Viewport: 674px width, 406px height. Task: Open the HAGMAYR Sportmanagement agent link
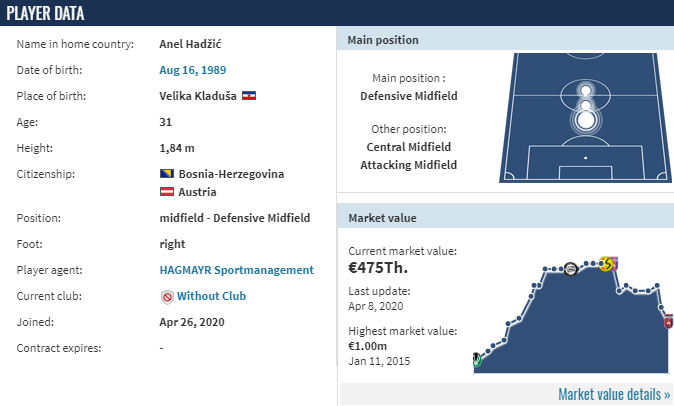236,270
